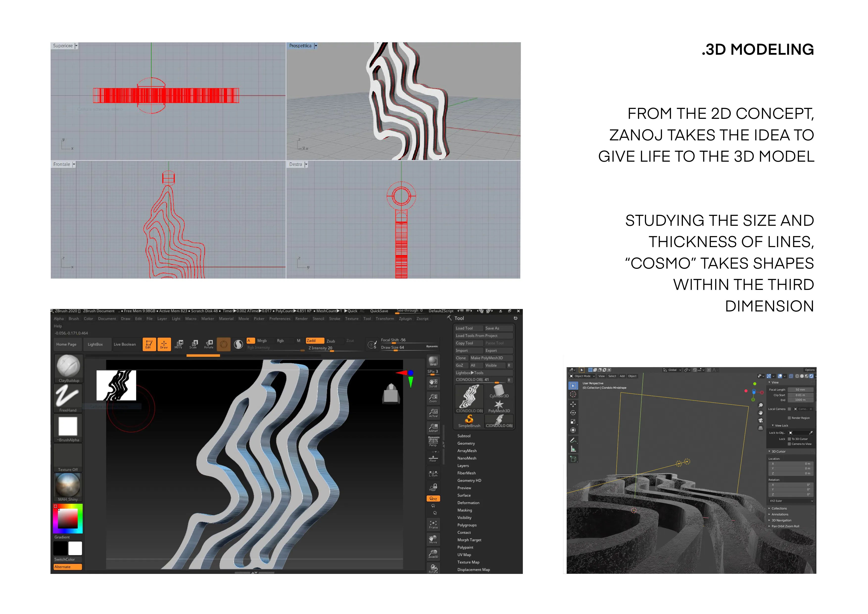Open the Stroke menu in ZBrush
The width and height of the screenshot is (868, 614).
[334, 319]
